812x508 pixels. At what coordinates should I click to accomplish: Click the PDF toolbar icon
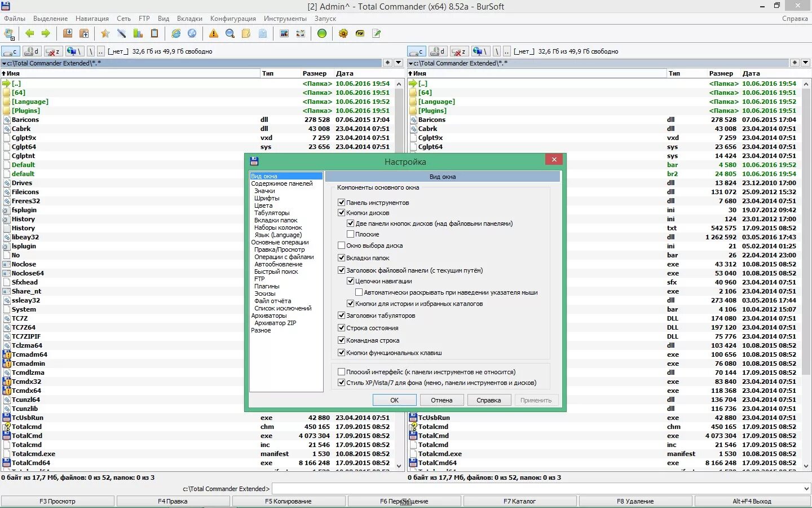[360, 33]
